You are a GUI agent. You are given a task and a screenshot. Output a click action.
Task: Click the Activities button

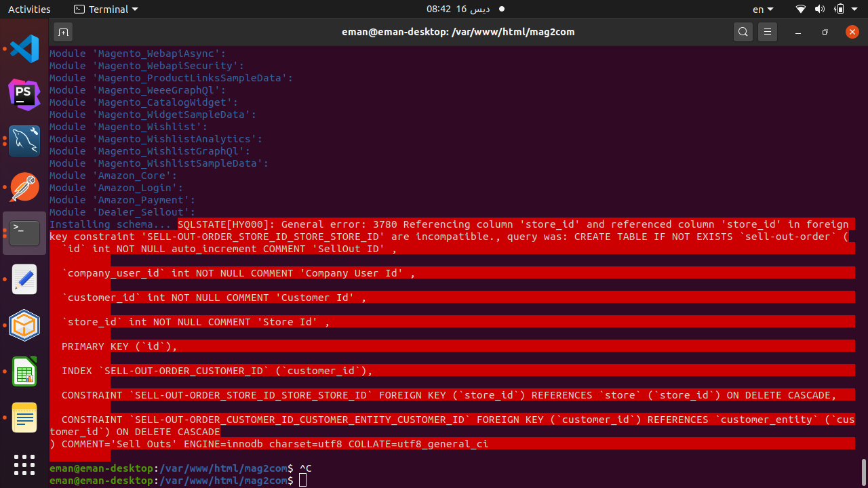point(29,9)
